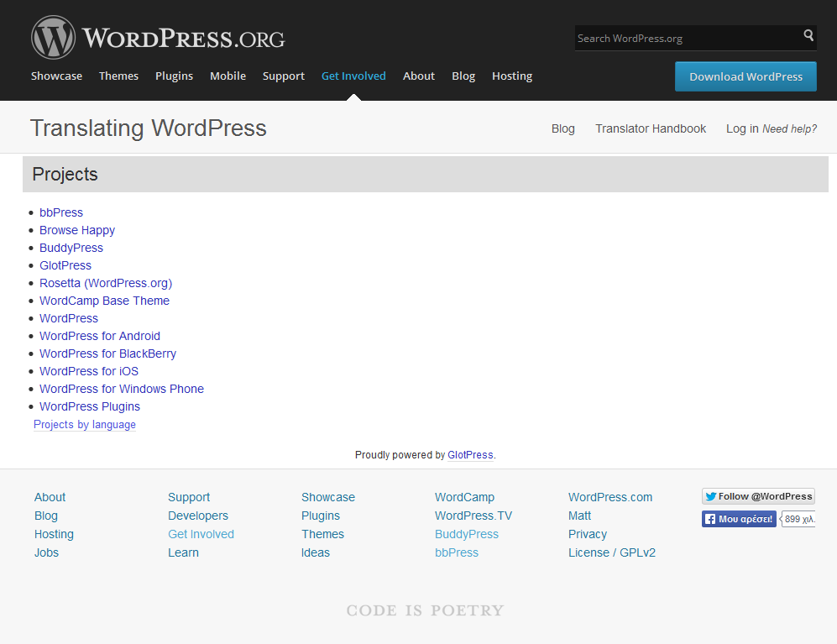This screenshot has width=837, height=644.
Task: Open the Support nav item
Action: (284, 76)
